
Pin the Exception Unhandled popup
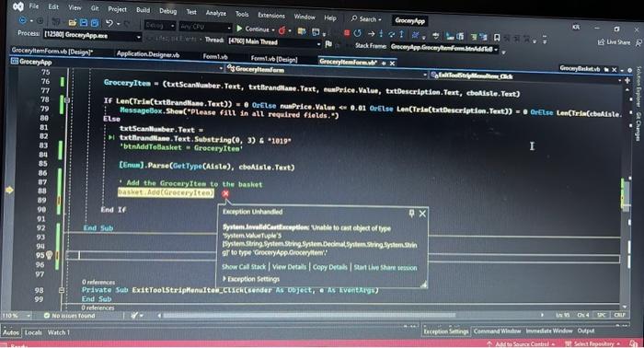tap(411, 213)
